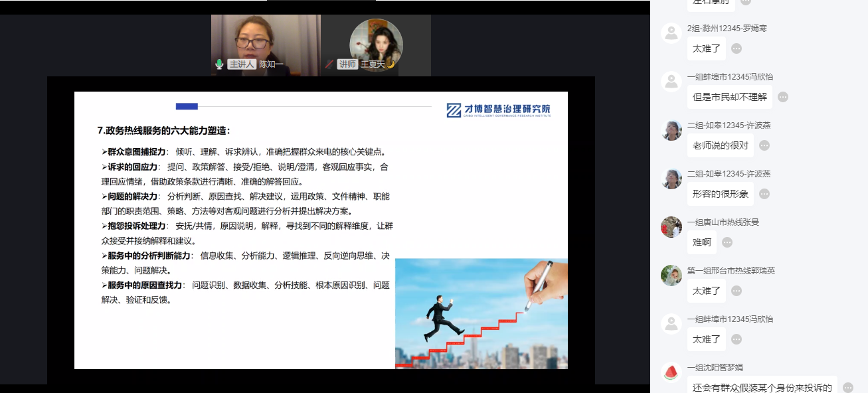Click the 主讲人 role tag
868x393 pixels.
click(x=241, y=64)
